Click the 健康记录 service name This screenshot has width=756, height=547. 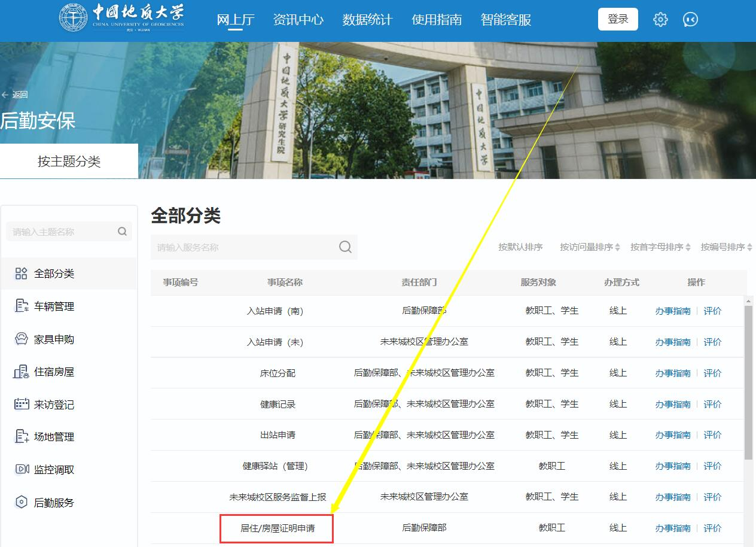click(278, 405)
